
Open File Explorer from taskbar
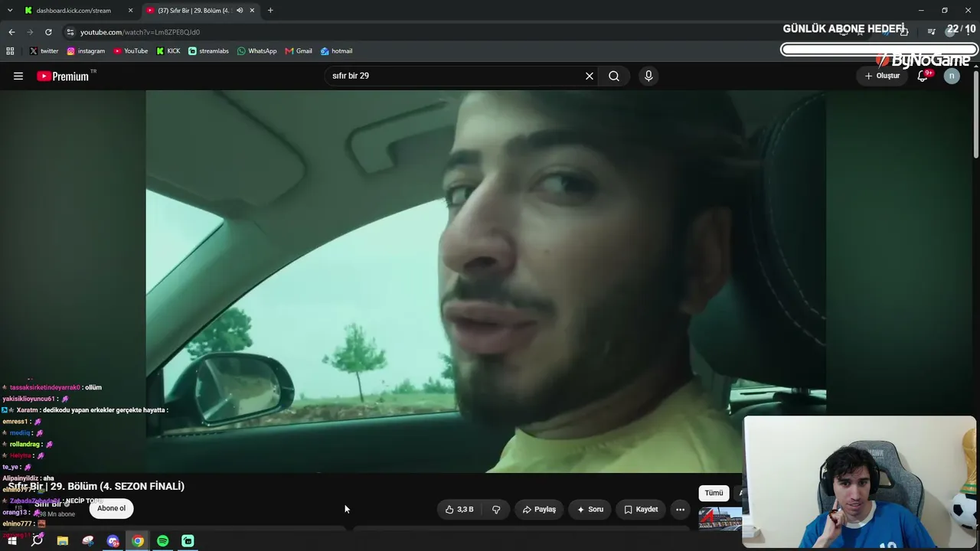(x=63, y=541)
